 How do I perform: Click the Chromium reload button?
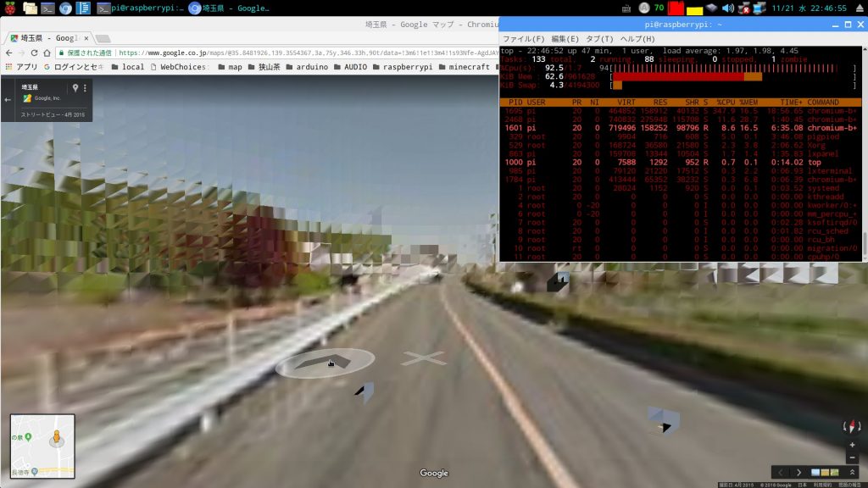tap(35, 52)
